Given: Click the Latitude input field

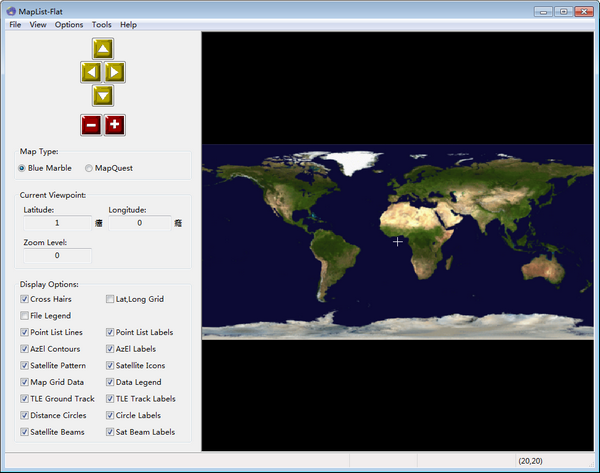Looking at the screenshot, I should point(57,223).
